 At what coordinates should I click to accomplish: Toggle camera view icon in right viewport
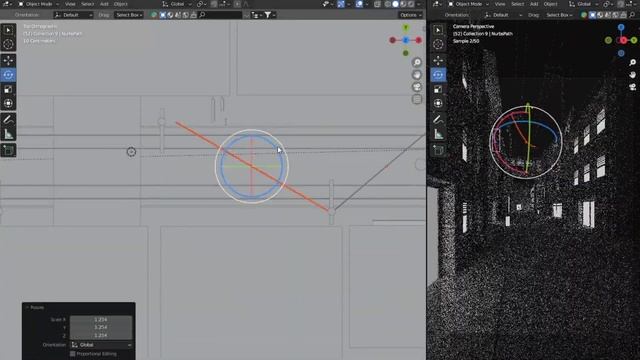pyautogui.click(x=633, y=87)
